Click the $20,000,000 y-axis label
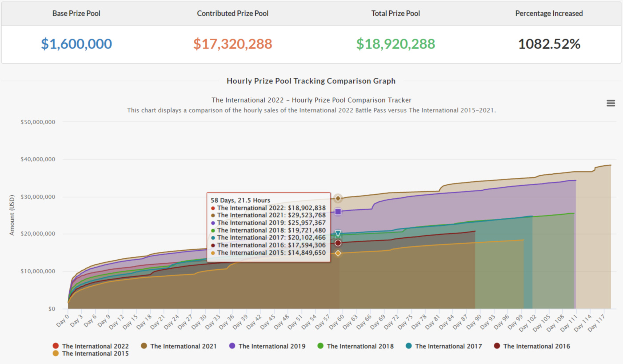This screenshot has width=623, height=364. 38,234
